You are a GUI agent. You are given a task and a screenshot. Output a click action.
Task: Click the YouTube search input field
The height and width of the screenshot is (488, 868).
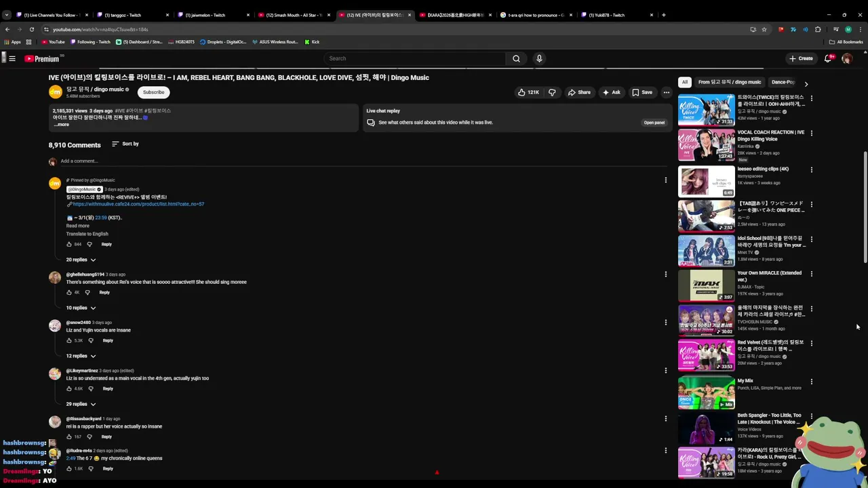(x=415, y=58)
